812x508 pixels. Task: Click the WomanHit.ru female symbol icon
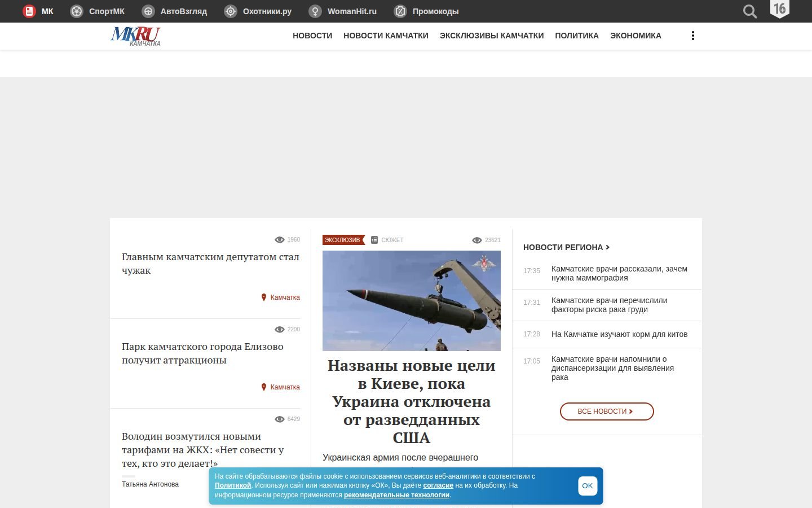[x=315, y=11]
